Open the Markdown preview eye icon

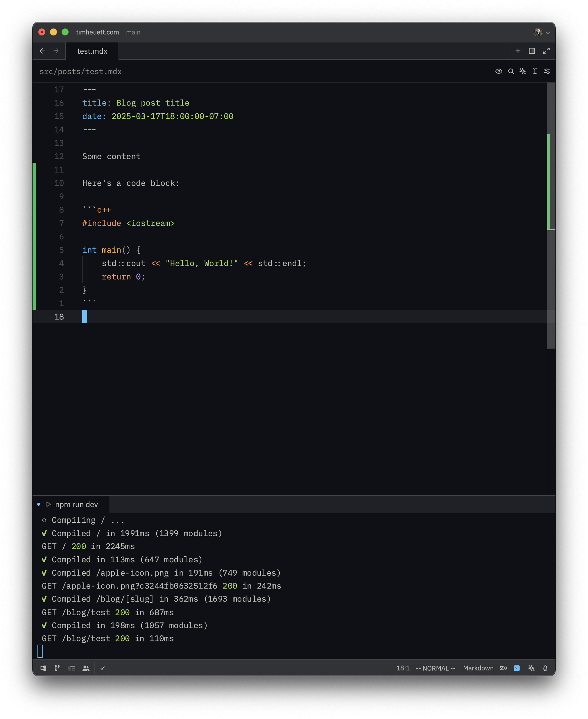tap(499, 71)
